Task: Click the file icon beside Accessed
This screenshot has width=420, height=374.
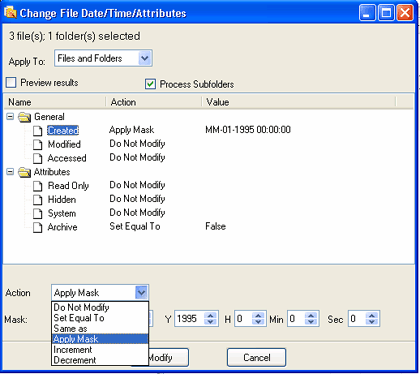Action: [38, 159]
